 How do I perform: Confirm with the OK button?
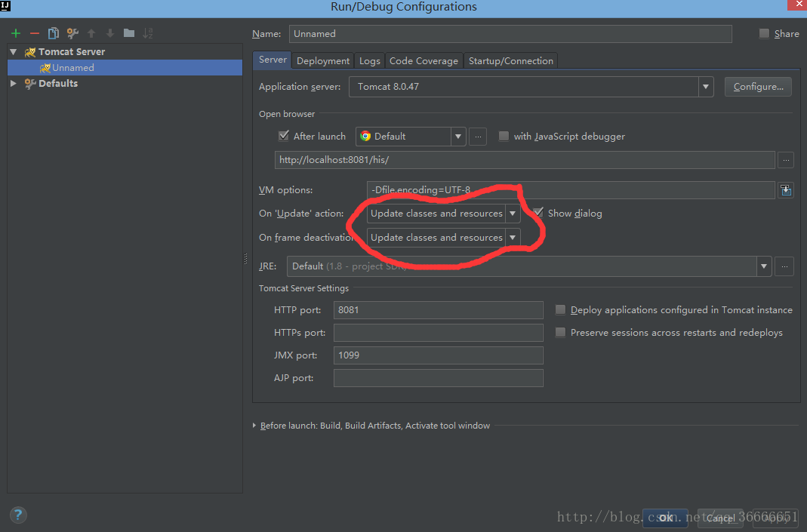pos(666,518)
